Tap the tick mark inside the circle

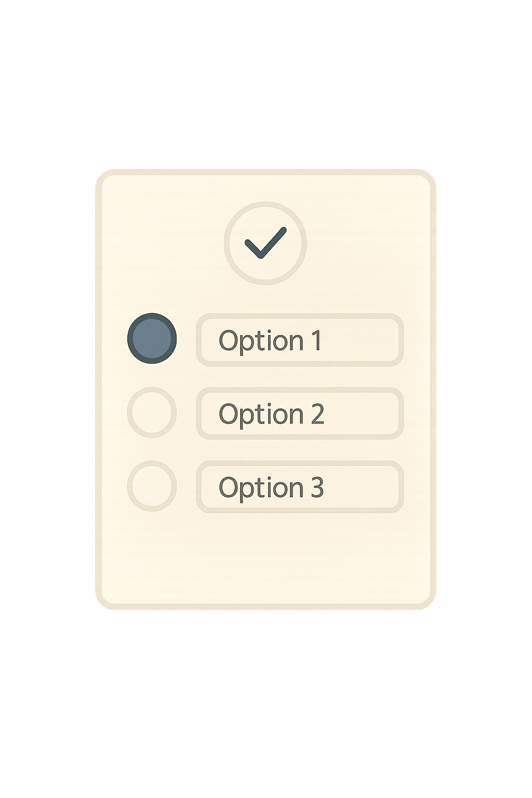coord(265,243)
